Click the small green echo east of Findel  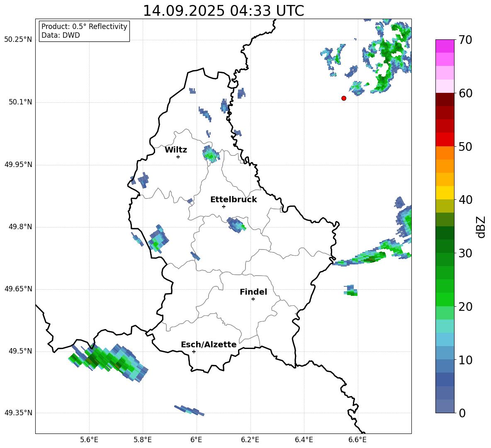tap(351, 291)
